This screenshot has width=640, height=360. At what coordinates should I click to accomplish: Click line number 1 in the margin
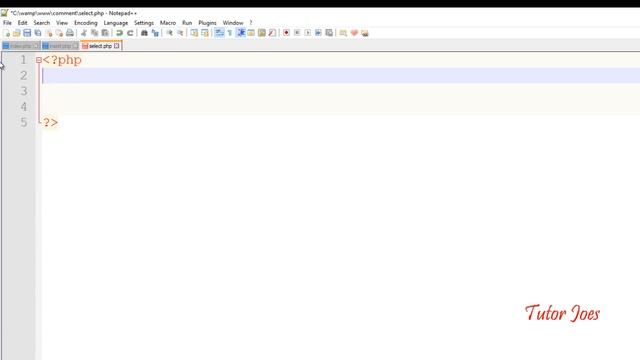pos(23,60)
